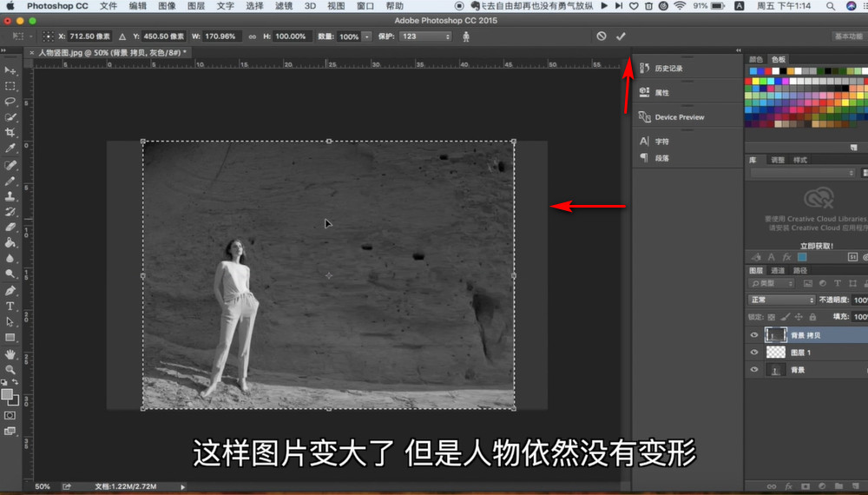
Task: Pick the cyan swatch in Libraries toolbar
Action: point(801,257)
